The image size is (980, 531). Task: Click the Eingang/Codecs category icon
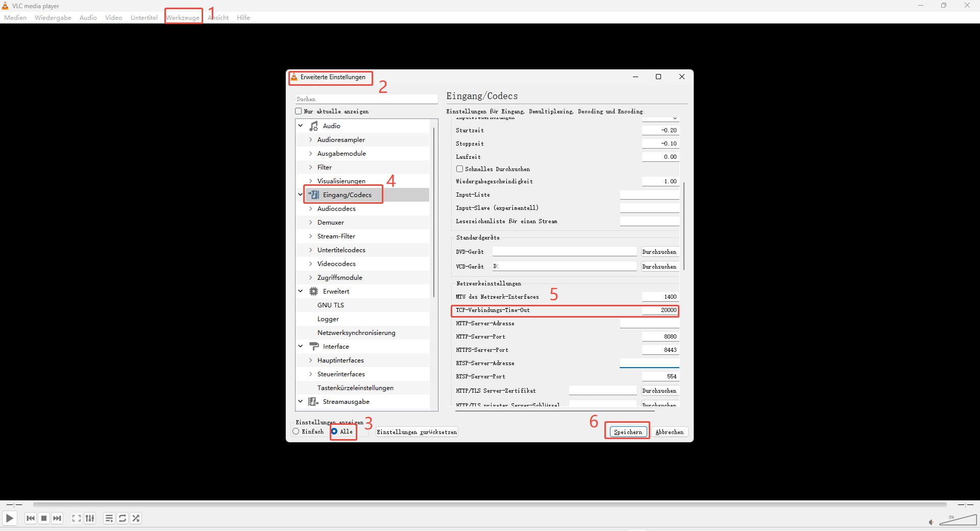(x=314, y=195)
